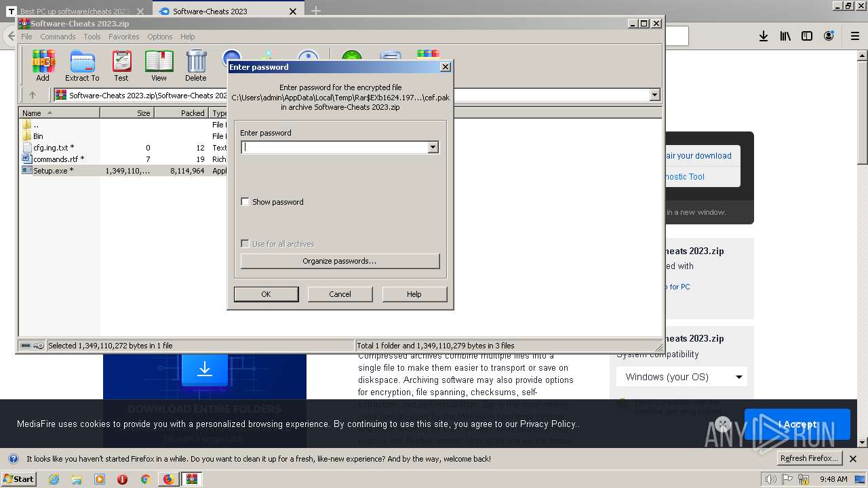Focus the Enter password input field
868x488 pixels.
[x=335, y=147]
